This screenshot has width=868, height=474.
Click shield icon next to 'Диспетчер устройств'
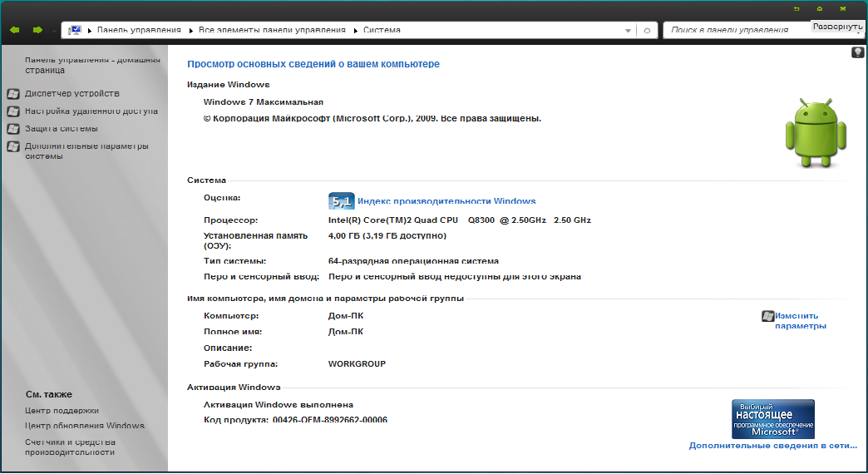[x=13, y=94]
